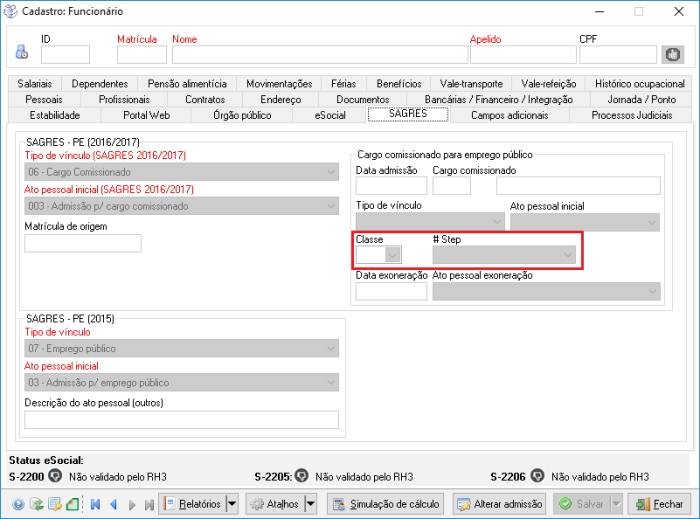Open the Relatórios dropdown arrow
This screenshot has width=700, height=519.
click(232, 504)
